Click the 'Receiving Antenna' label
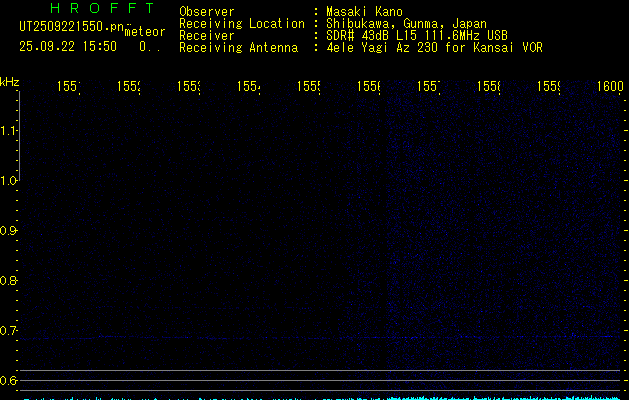The width and height of the screenshot is (629, 400). pos(239,47)
